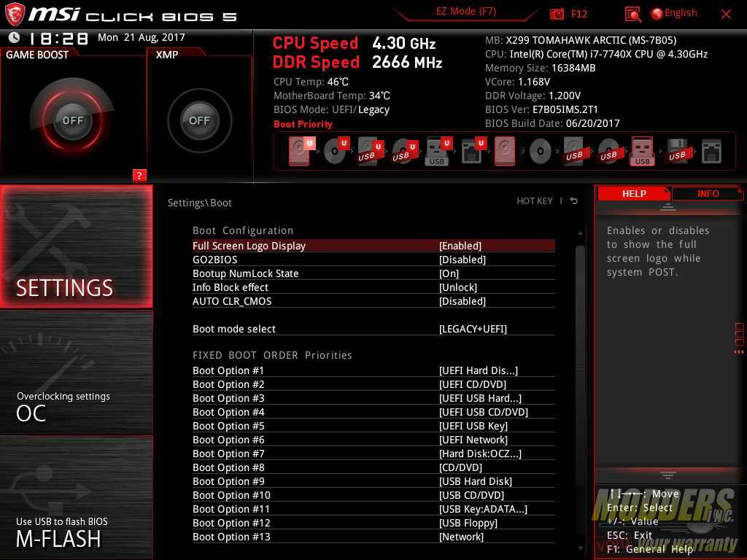Click the date Mon 21 Aug, 2017
Image resolution: width=747 pixels, height=560 pixels.
pyautogui.click(x=142, y=37)
